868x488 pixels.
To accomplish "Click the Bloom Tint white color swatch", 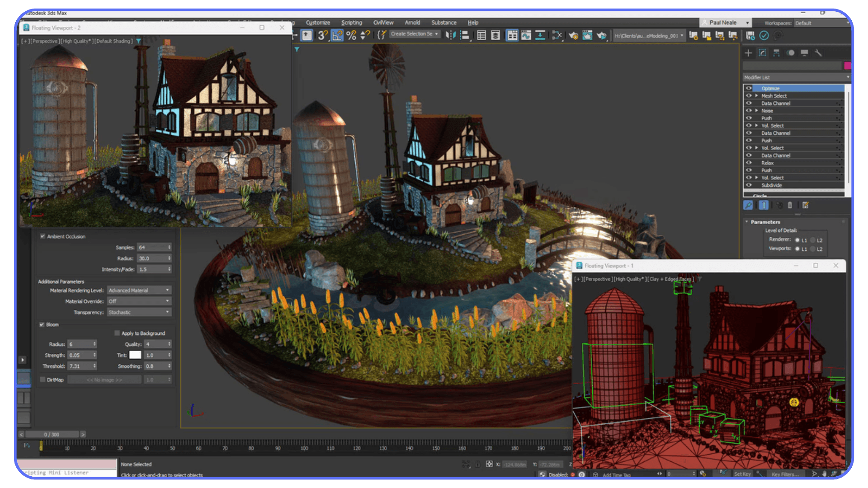I will point(135,355).
